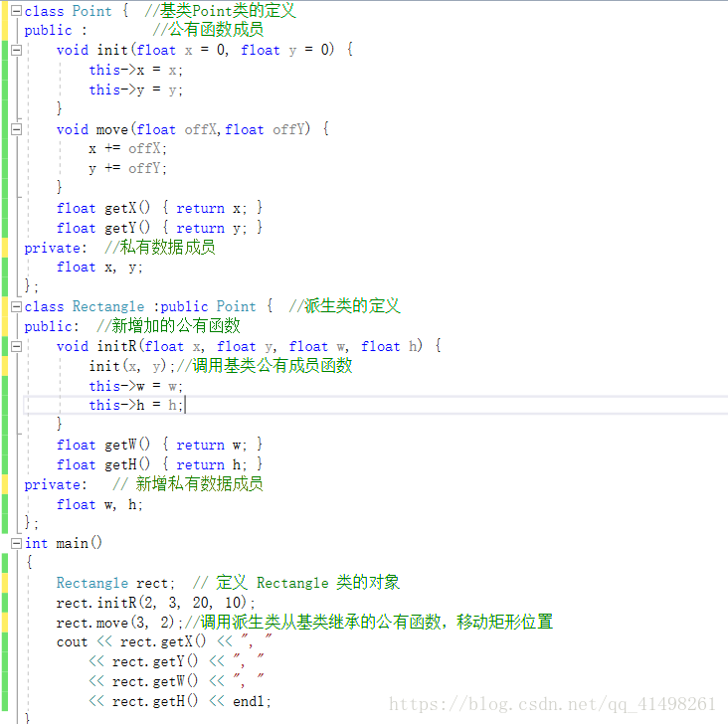Click the 'float getY()' line
The width and height of the screenshot is (728, 724).
(159, 228)
